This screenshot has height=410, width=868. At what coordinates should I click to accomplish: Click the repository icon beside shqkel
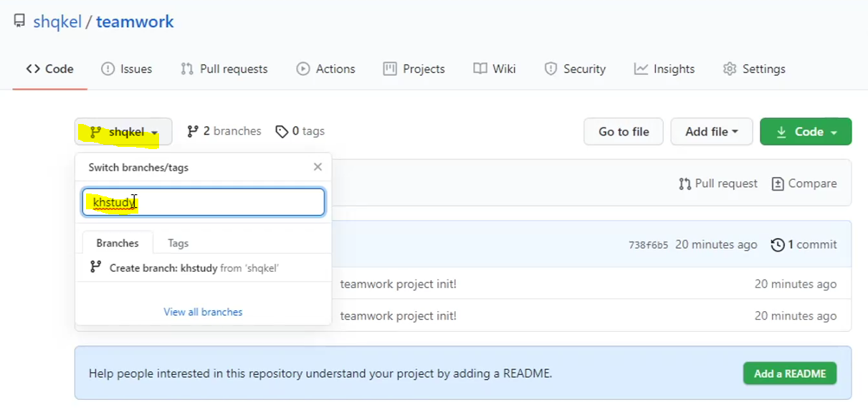coord(19,22)
